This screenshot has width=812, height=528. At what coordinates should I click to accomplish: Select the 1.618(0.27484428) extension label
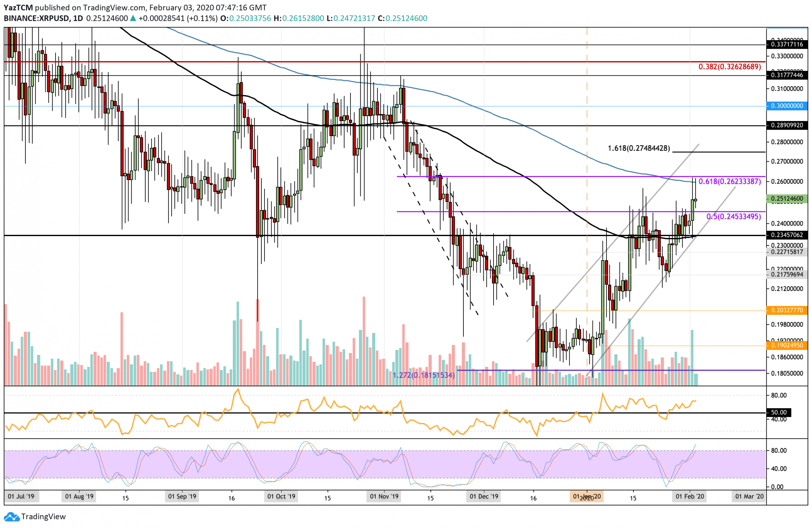coord(639,148)
